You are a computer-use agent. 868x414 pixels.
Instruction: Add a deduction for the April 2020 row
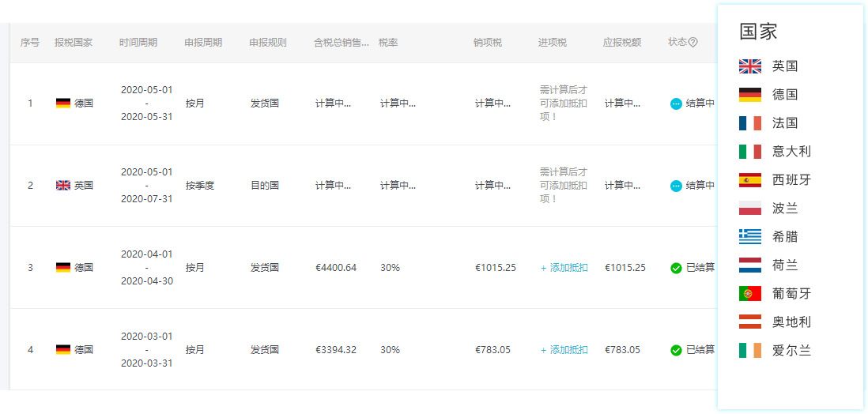[564, 268]
